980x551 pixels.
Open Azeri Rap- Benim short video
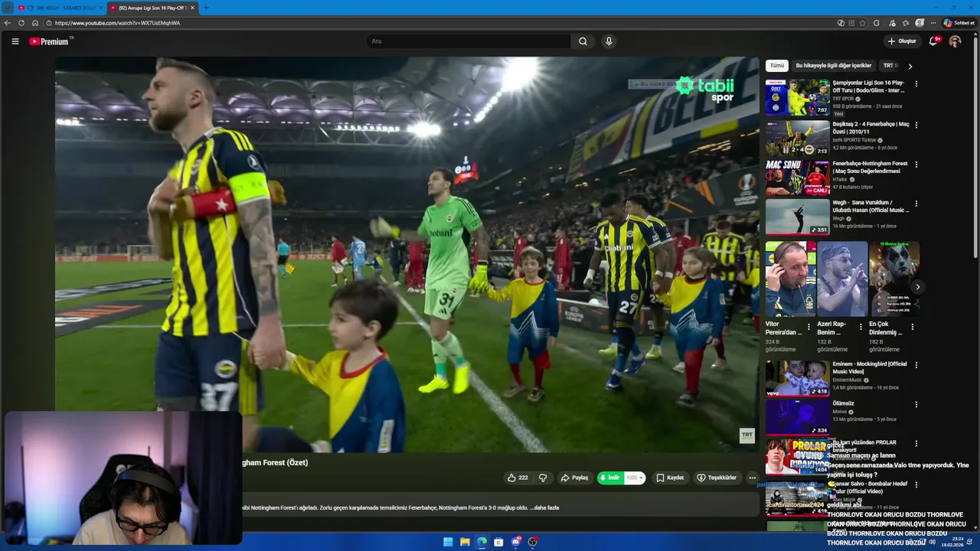point(842,279)
